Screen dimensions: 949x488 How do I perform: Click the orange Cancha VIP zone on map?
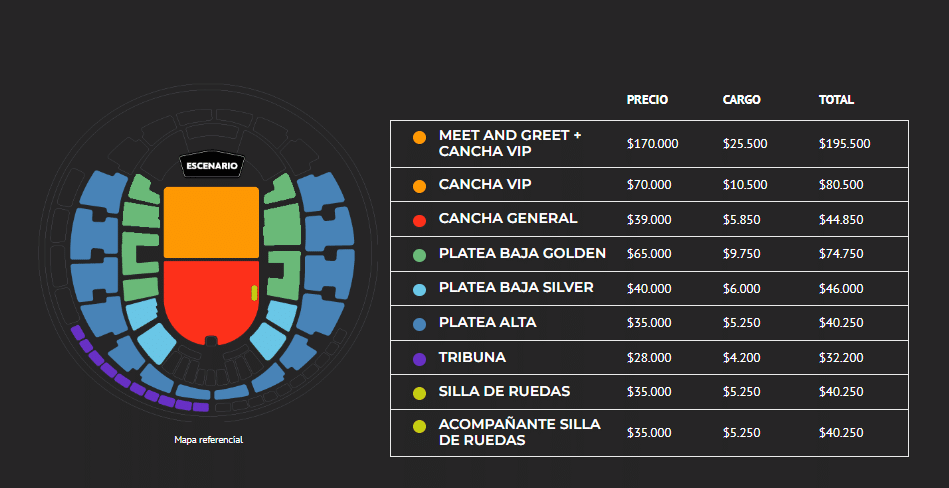211,222
